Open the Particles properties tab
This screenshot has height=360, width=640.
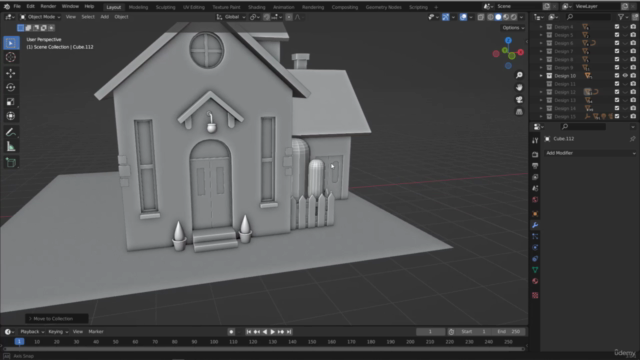pos(535,236)
